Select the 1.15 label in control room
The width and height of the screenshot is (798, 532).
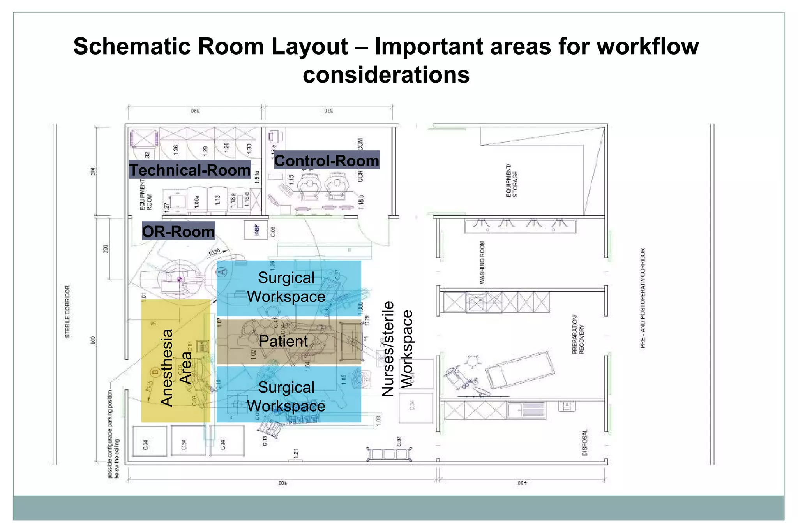point(291,180)
